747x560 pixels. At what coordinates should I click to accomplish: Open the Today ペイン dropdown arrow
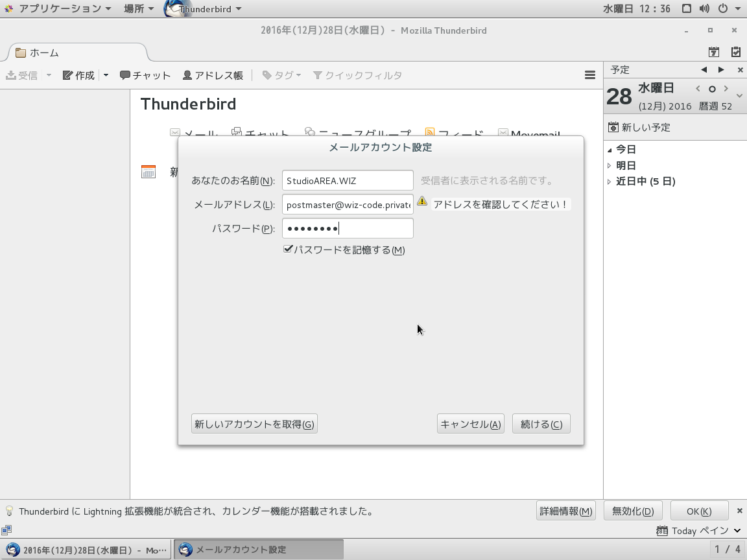tap(737, 530)
